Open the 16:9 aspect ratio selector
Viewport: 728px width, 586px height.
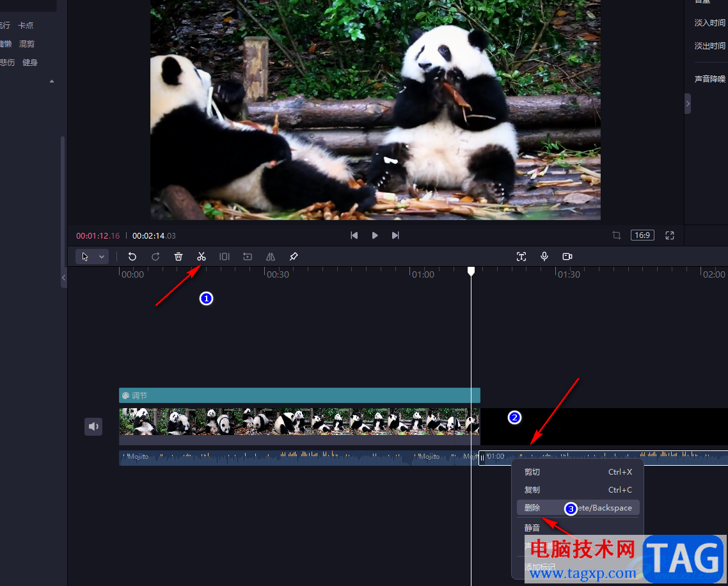[642, 235]
